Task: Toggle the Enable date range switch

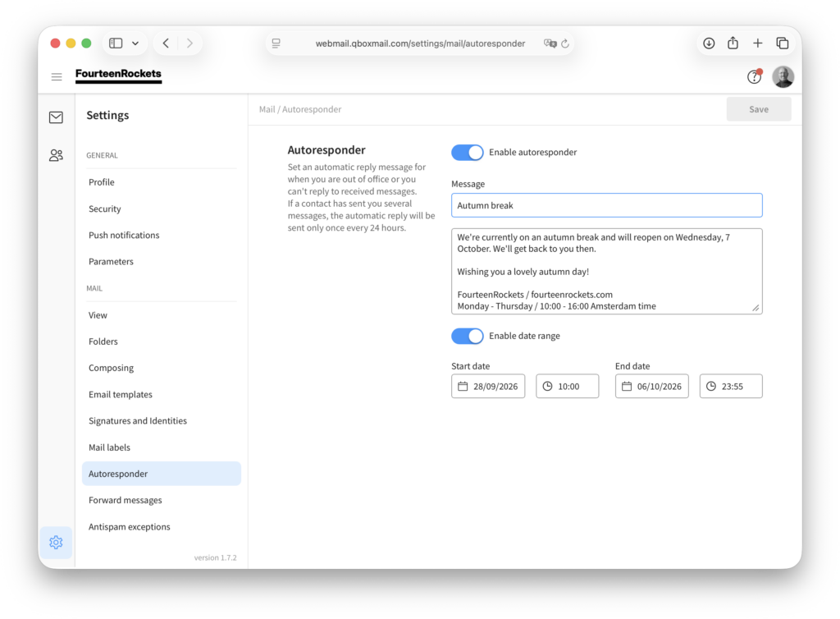Action: click(467, 336)
